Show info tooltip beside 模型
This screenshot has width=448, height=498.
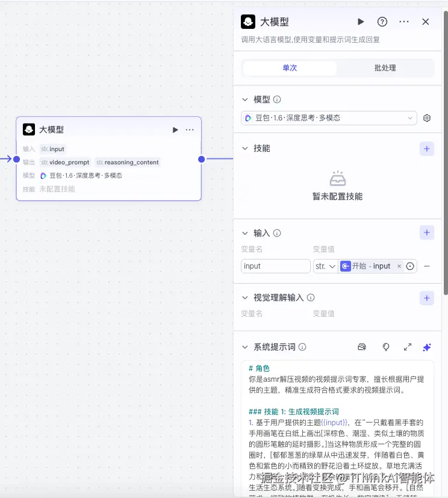point(277,100)
